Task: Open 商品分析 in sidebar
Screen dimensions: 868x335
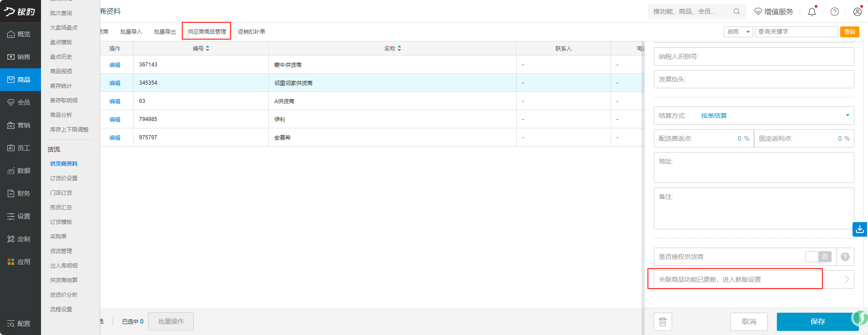Action: [61, 115]
